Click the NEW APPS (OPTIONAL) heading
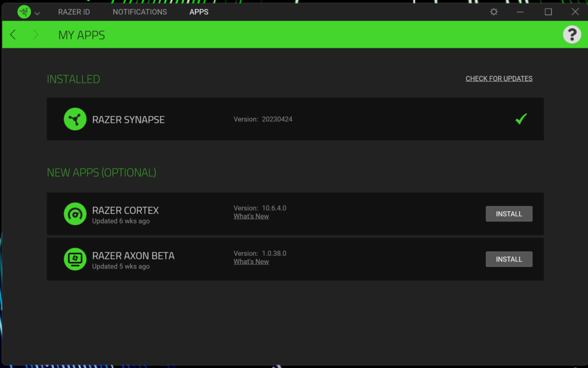This screenshot has width=588, height=368. 101,172
